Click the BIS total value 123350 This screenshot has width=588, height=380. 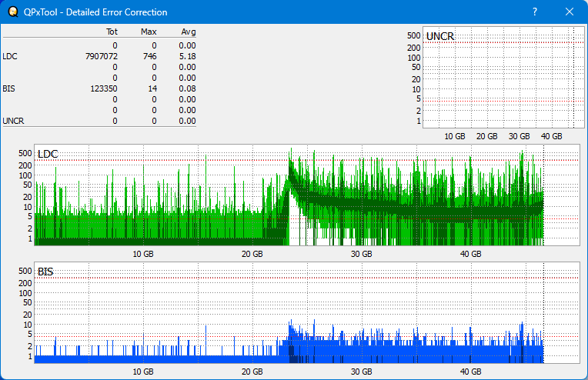[x=103, y=88]
